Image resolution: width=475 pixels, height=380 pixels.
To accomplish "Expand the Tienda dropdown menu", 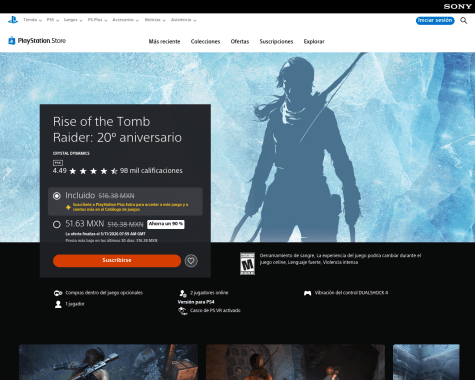I will pyautogui.click(x=32, y=20).
